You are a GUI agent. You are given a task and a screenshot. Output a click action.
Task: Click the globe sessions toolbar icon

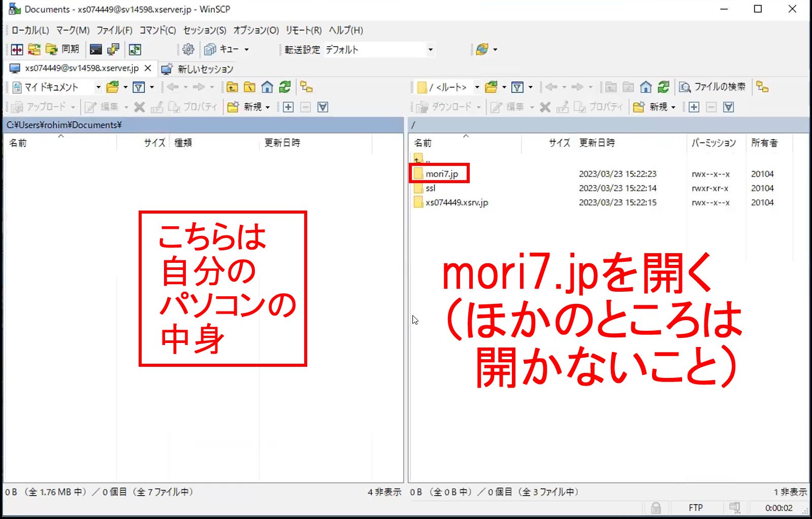click(482, 49)
